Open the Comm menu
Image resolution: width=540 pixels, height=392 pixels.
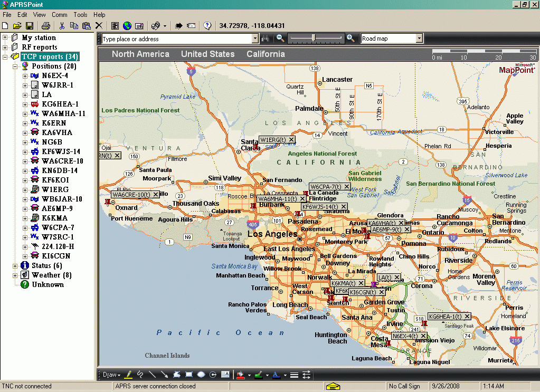coord(60,15)
